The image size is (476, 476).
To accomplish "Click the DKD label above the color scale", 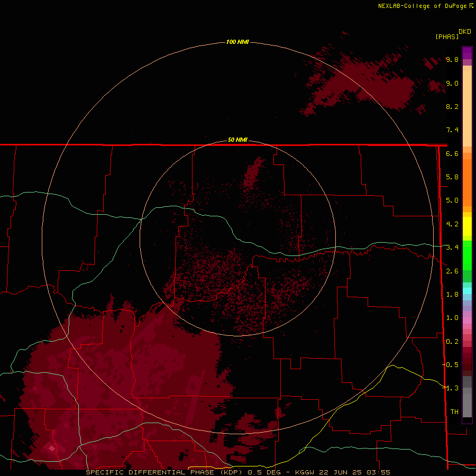I will pyautogui.click(x=464, y=32).
